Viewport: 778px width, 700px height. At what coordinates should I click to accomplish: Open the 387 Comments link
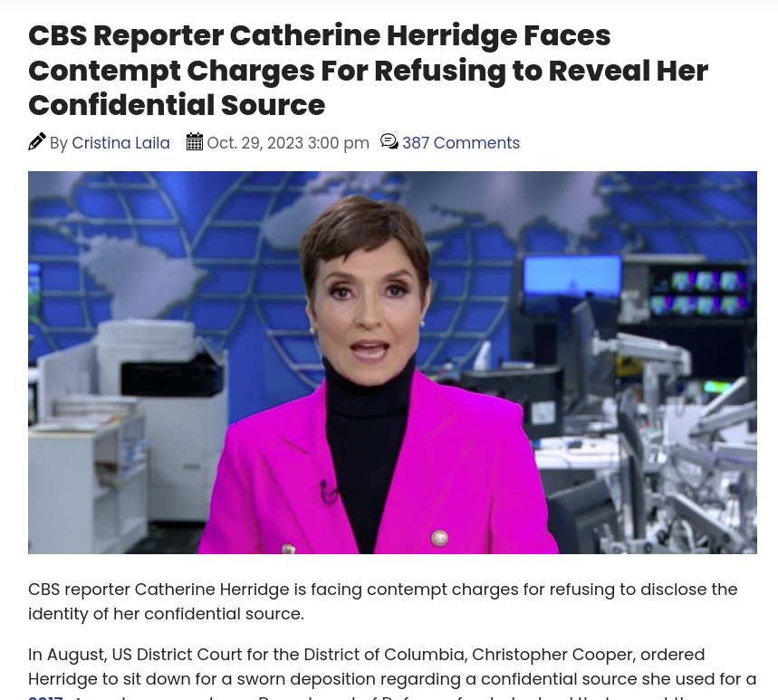pyautogui.click(x=461, y=143)
